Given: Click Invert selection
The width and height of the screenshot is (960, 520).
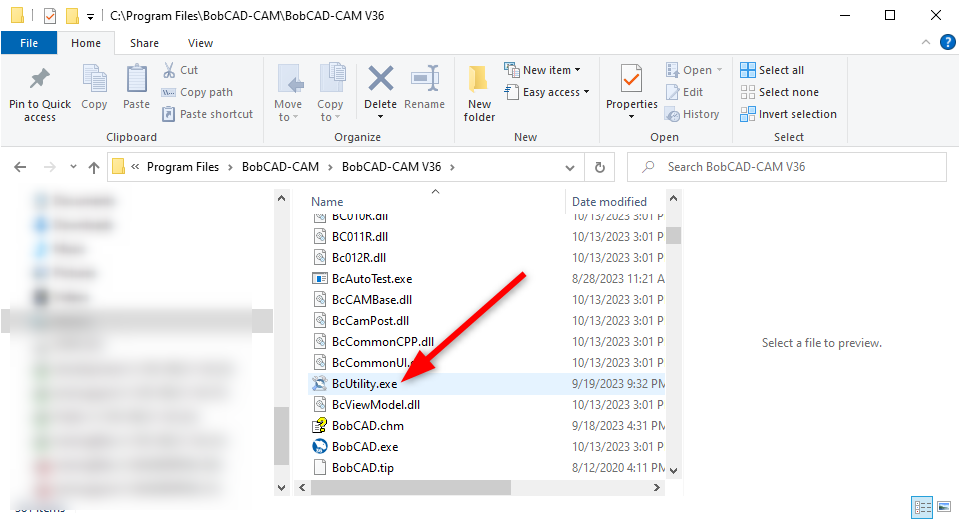Looking at the screenshot, I should [788, 114].
